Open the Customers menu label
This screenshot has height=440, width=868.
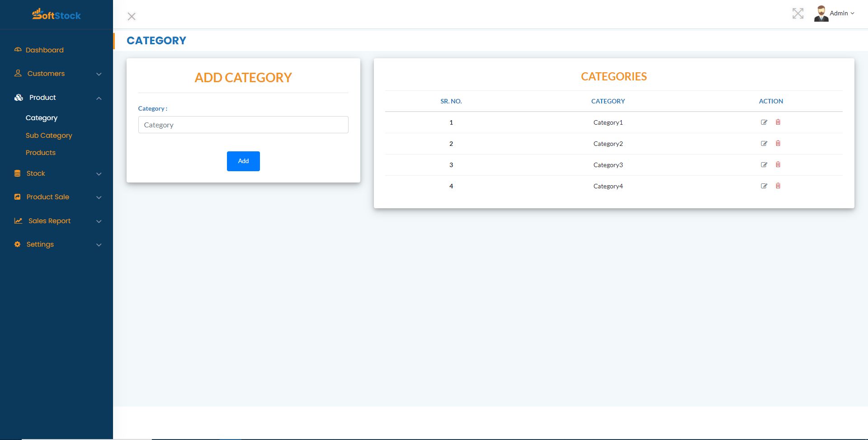[46, 73]
